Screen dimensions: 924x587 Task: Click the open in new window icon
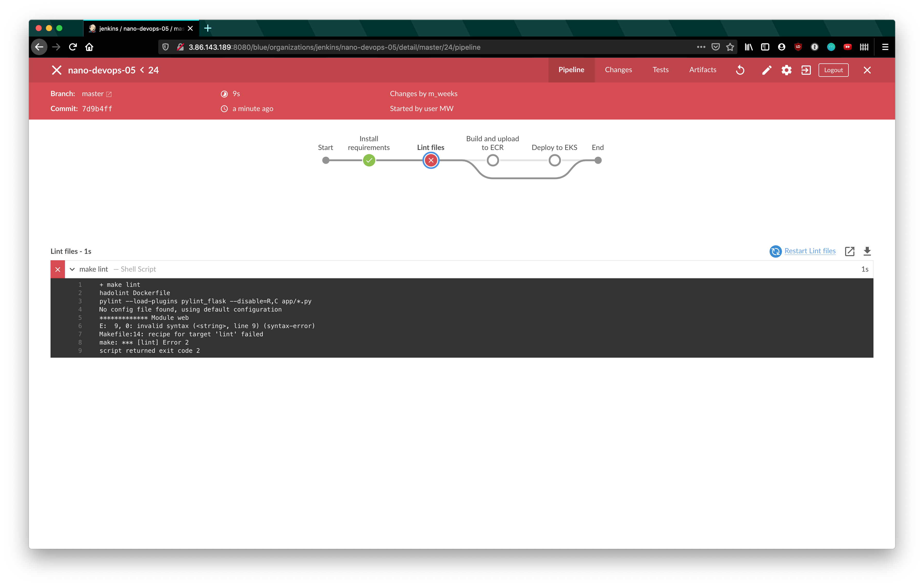pos(850,250)
